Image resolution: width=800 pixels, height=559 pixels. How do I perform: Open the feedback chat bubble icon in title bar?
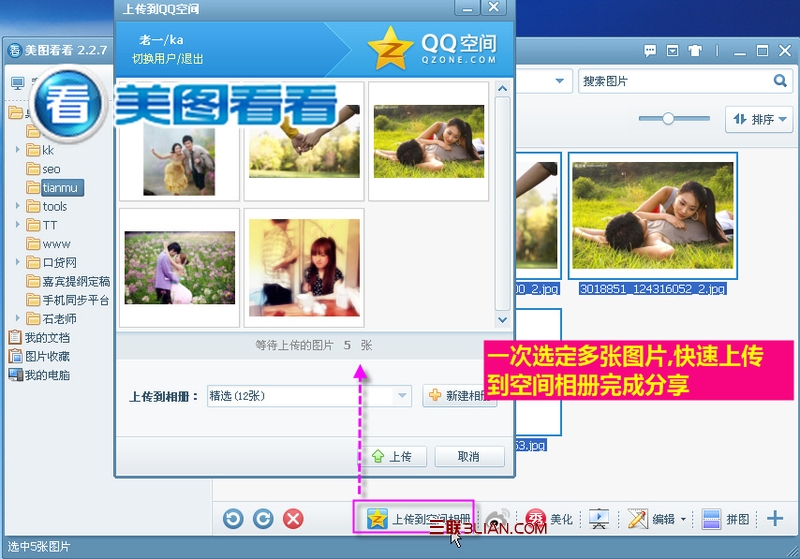pos(650,50)
